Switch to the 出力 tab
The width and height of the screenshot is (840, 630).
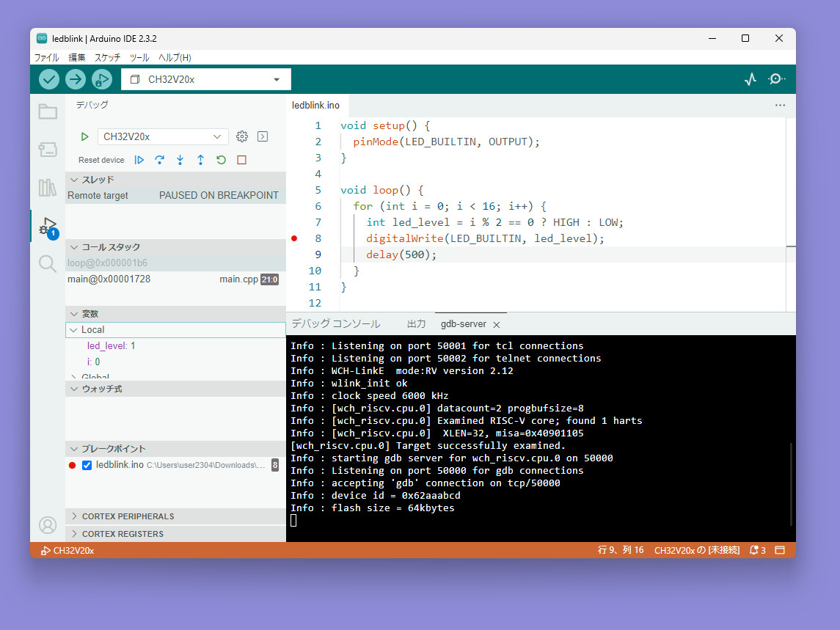click(x=416, y=323)
